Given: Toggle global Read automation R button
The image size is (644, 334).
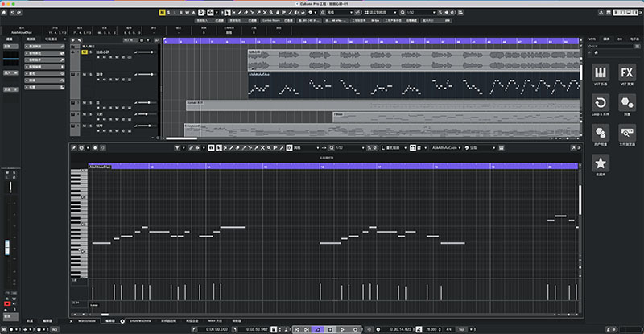Looking at the screenshot, I should point(180,13).
